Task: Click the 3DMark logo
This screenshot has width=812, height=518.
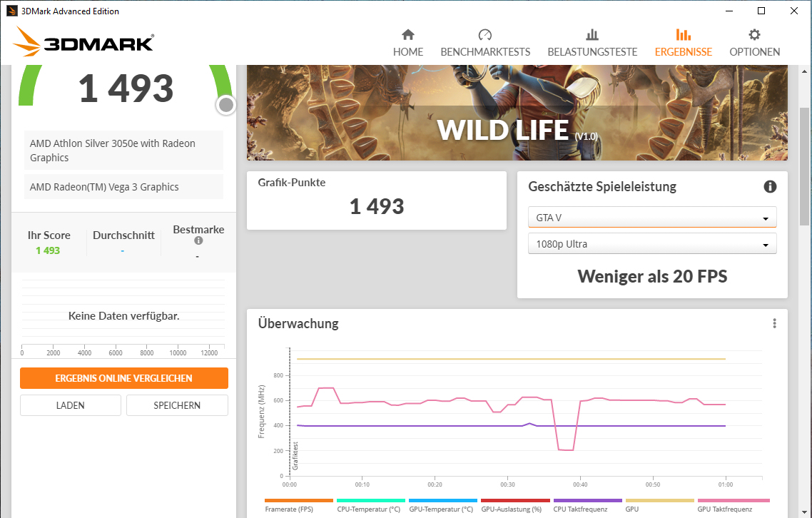Action: pyautogui.click(x=83, y=41)
